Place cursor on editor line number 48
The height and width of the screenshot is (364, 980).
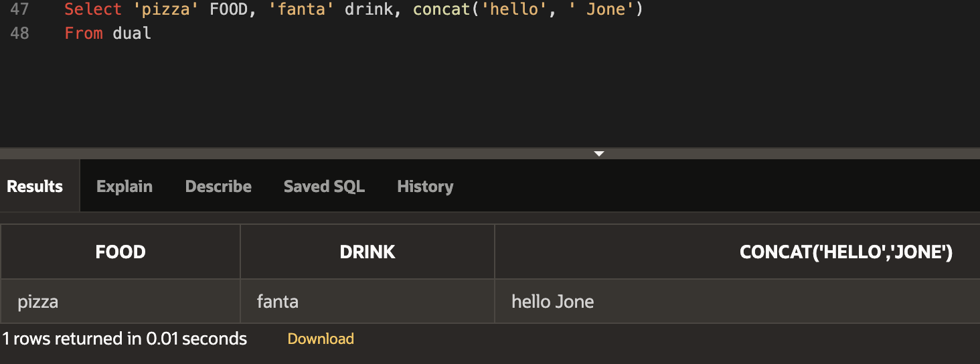20,33
